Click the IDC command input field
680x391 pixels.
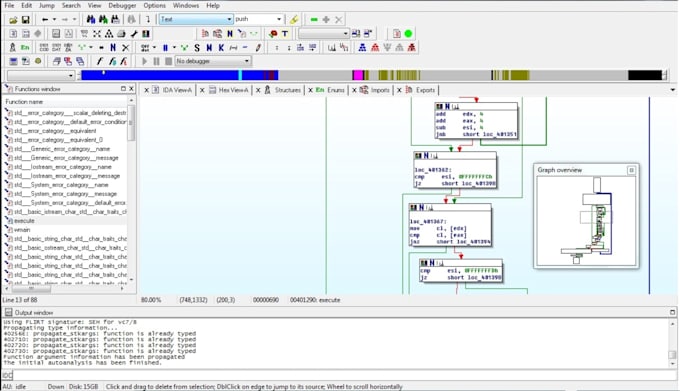[x=345, y=375]
